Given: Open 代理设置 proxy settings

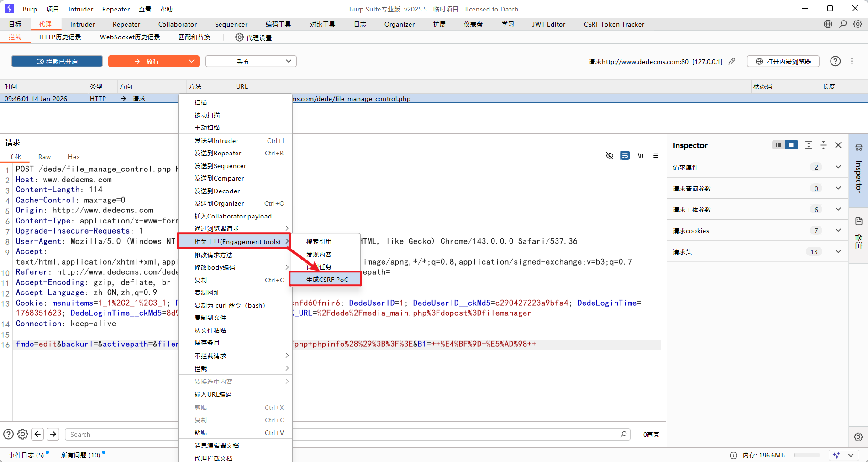Looking at the screenshot, I should 253,37.
